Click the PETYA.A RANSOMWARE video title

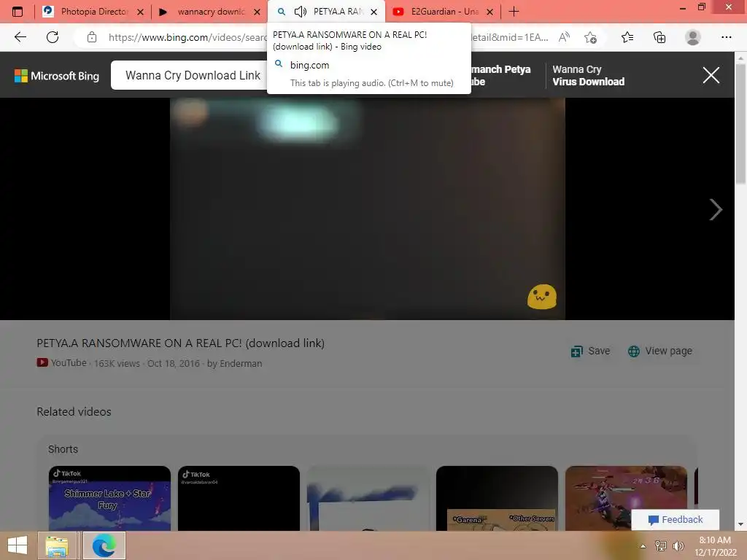pos(181,343)
